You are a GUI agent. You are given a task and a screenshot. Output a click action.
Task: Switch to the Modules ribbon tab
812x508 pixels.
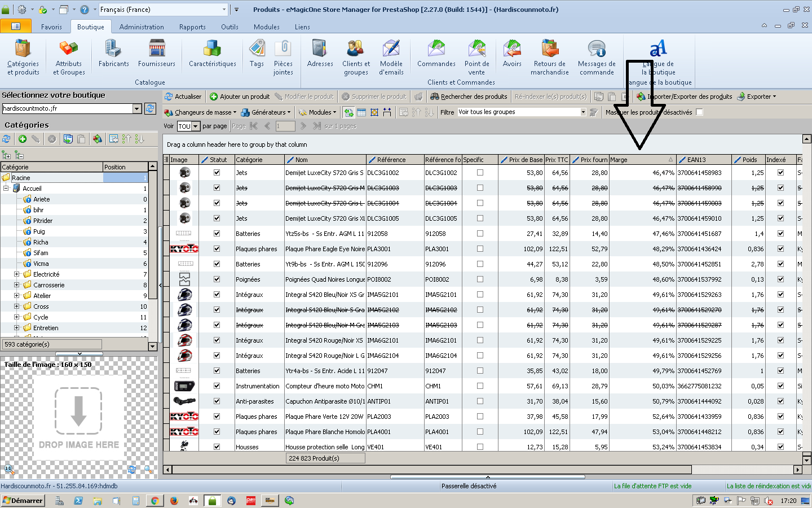pos(267,27)
